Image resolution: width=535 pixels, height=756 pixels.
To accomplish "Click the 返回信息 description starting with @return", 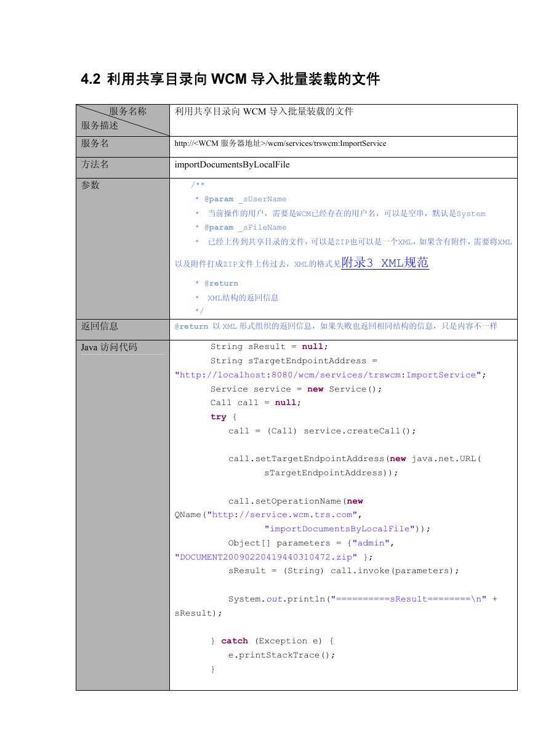I will 336,326.
